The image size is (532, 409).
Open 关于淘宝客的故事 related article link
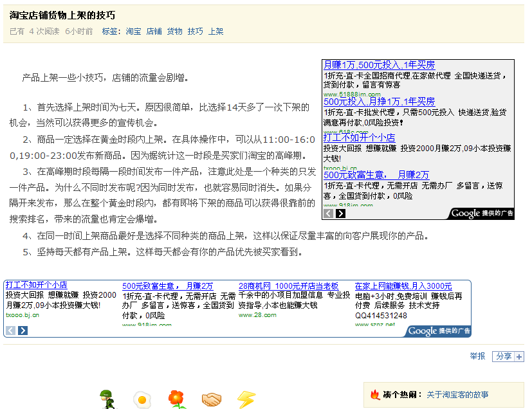457,395
